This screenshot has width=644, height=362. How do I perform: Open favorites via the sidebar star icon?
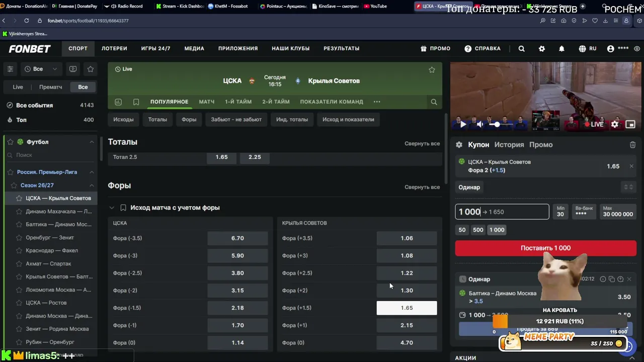tap(91, 69)
